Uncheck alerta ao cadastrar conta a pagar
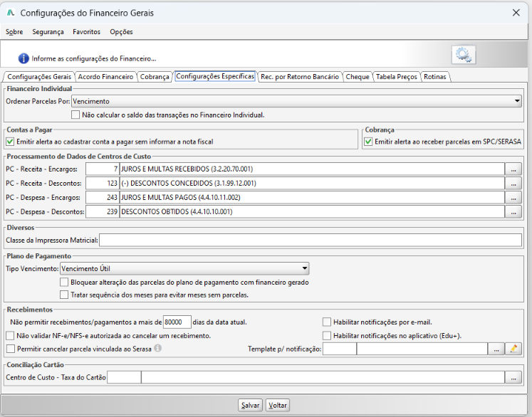 (10, 142)
